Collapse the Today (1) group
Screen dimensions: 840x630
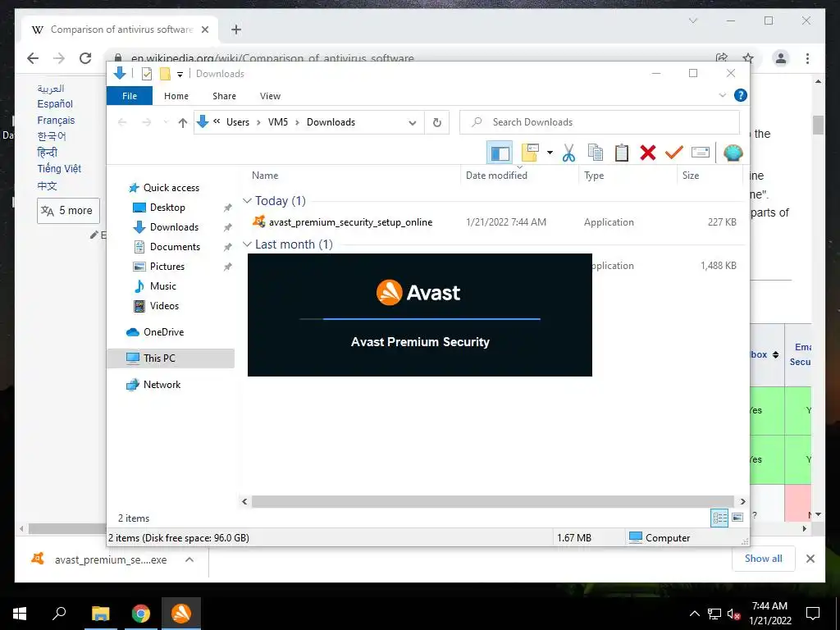(247, 200)
